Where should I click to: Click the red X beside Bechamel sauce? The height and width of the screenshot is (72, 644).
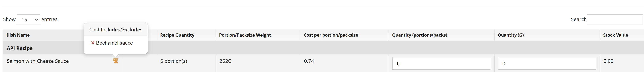(x=93, y=43)
